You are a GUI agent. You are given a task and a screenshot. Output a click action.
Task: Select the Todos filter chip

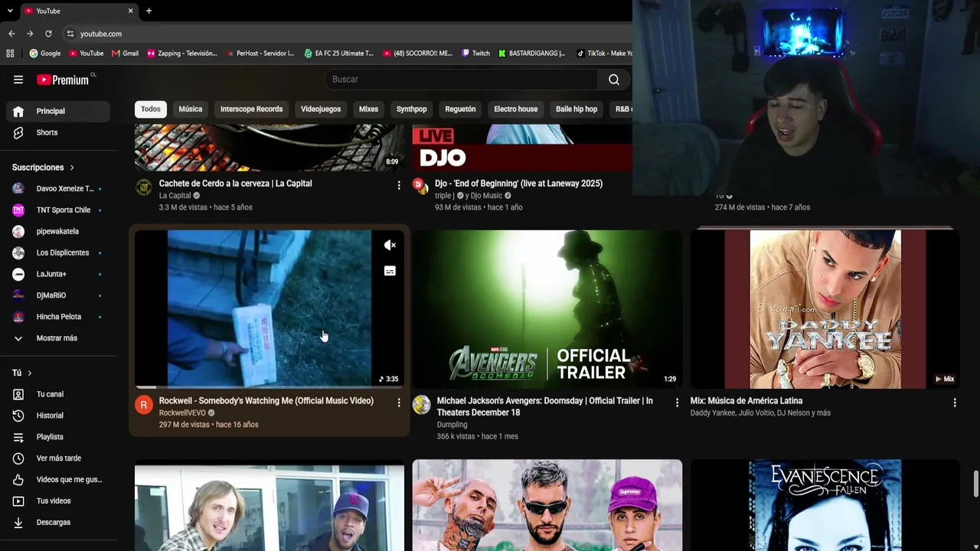coord(151,109)
